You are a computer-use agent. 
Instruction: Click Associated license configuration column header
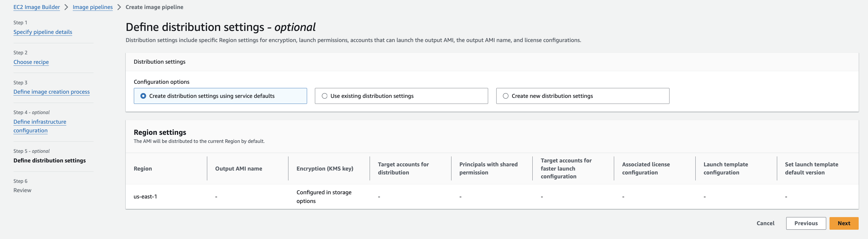pos(646,168)
